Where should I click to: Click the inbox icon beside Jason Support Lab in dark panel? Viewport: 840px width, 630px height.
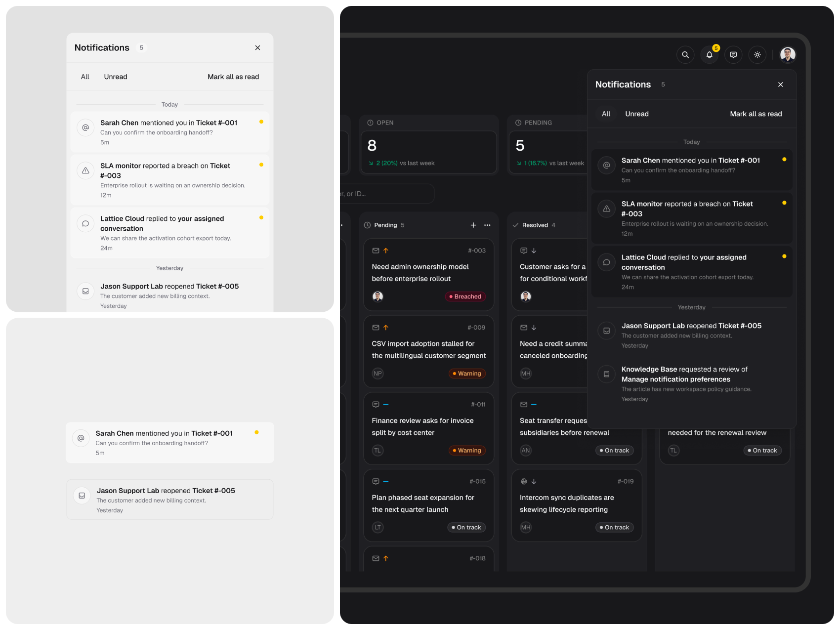(607, 331)
